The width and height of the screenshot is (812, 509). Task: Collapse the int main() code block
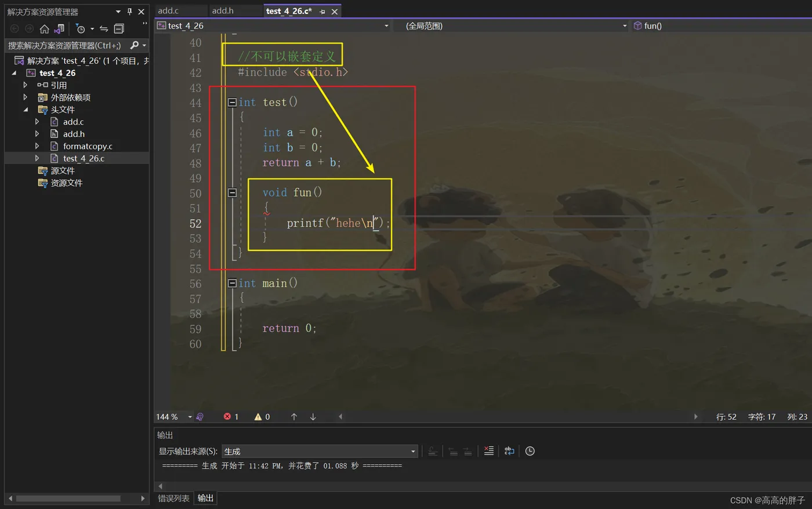(x=232, y=283)
